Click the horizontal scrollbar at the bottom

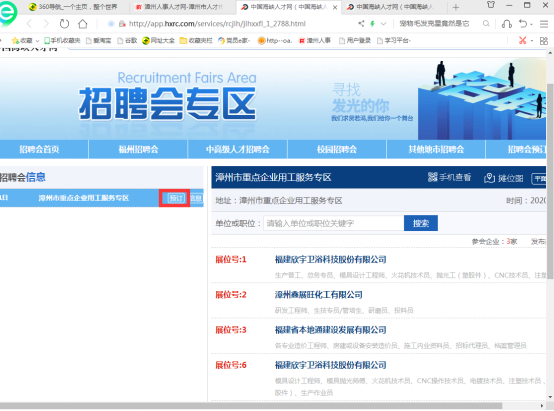click(x=251, y=406)
